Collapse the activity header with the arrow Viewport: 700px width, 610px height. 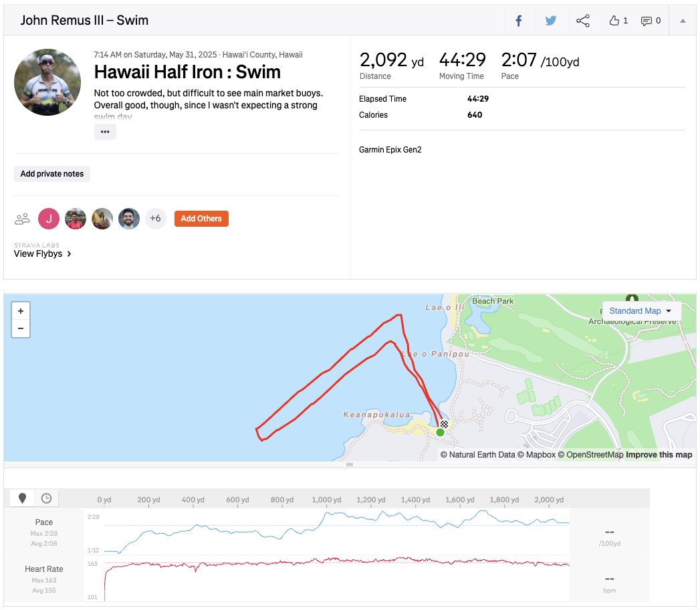(x=683, y=21)
